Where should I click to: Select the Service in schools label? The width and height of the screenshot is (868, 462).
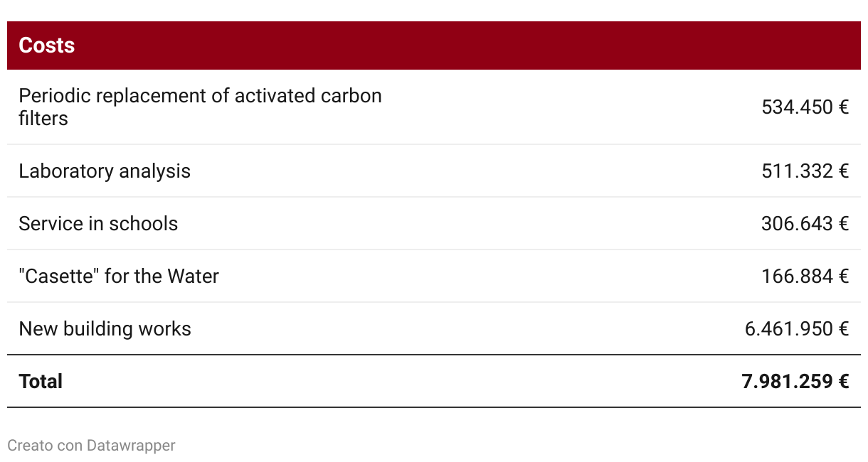pos(98,224)
